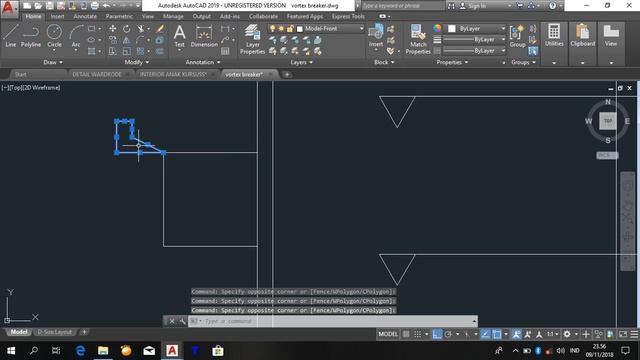The height and width of the screenshot is (360, 640).
Task: Click the object color wheel swatch
Action: 437,28
